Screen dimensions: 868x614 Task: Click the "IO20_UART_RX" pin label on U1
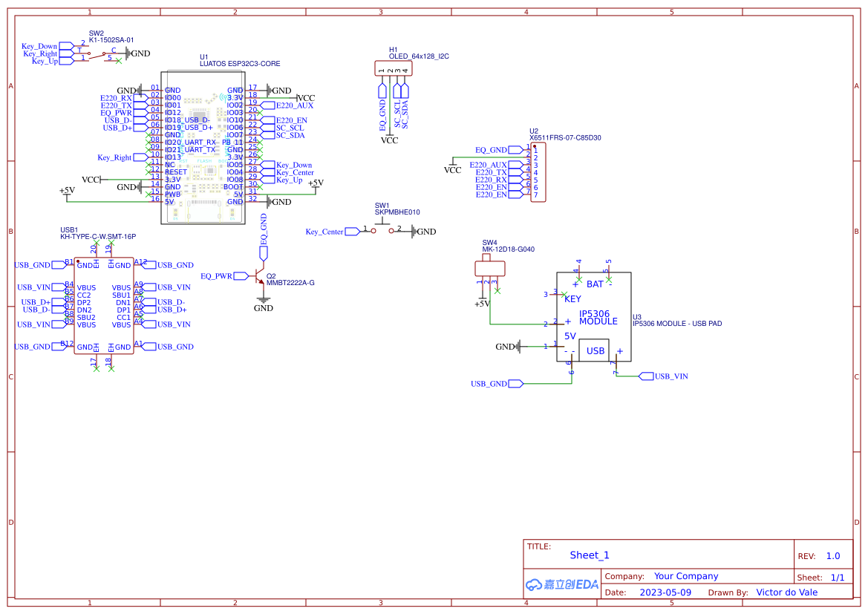(190, 143)
